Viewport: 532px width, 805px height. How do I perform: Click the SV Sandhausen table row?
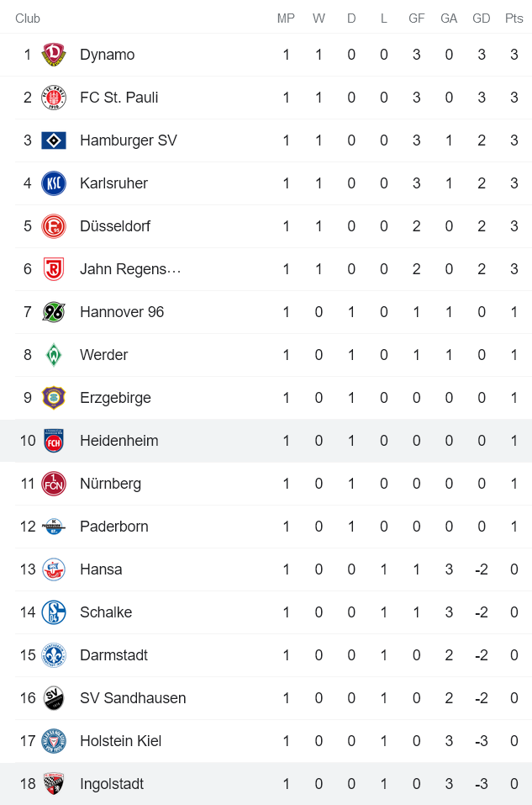click(x=252, y=697)
